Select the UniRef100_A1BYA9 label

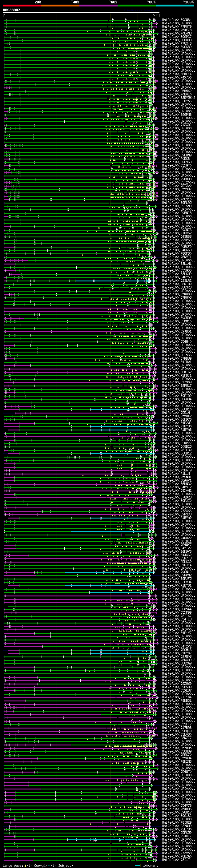pos(177,518)
